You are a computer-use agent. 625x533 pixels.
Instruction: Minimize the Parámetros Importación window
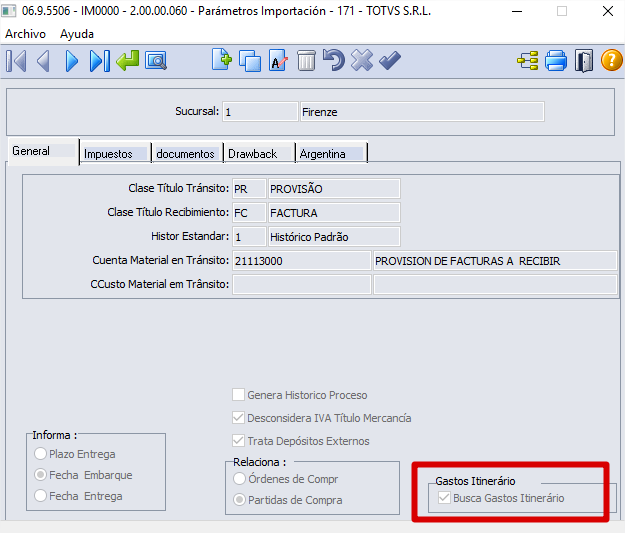coord(517,11)
